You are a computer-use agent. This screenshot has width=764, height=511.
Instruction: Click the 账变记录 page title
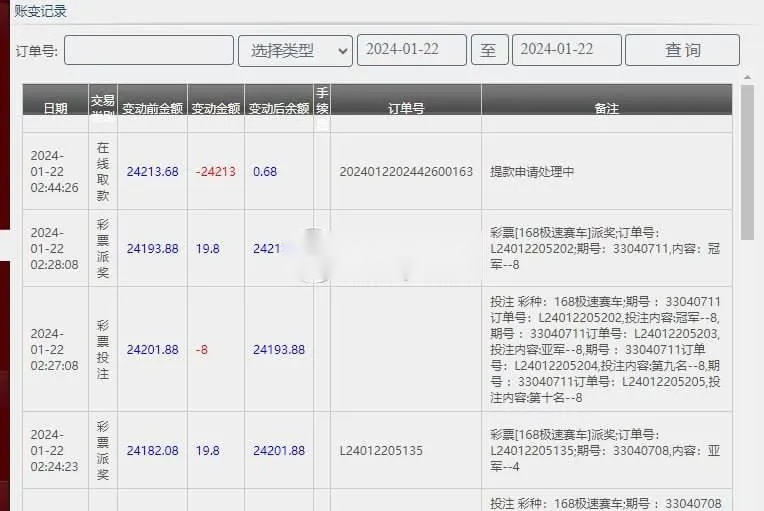(40, 11)
